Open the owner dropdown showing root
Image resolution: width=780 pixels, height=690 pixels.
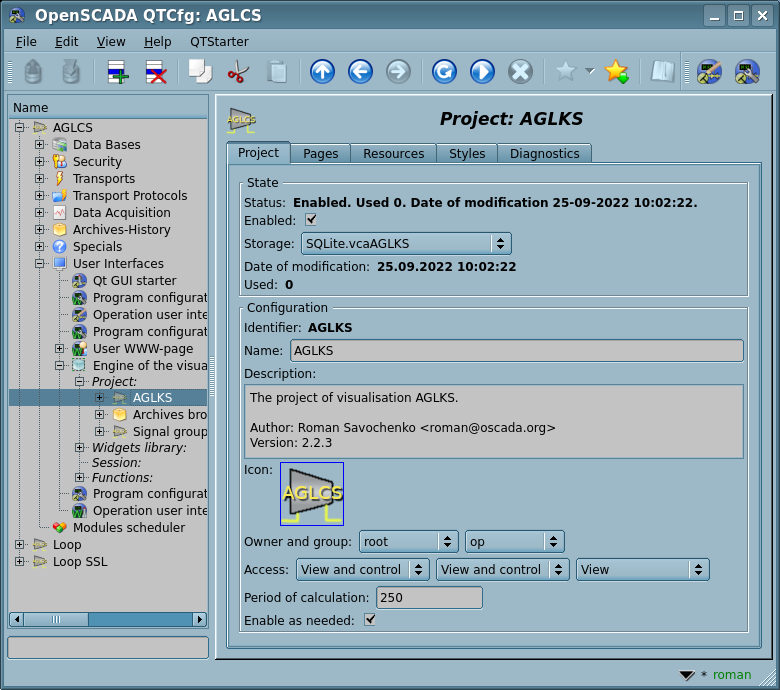pos(408,542)
